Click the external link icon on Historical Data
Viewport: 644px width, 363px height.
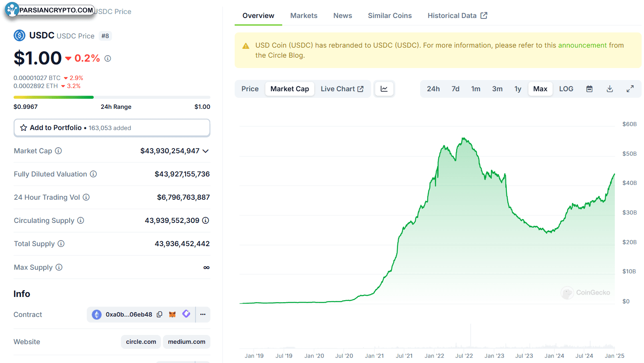pos(484,15)
